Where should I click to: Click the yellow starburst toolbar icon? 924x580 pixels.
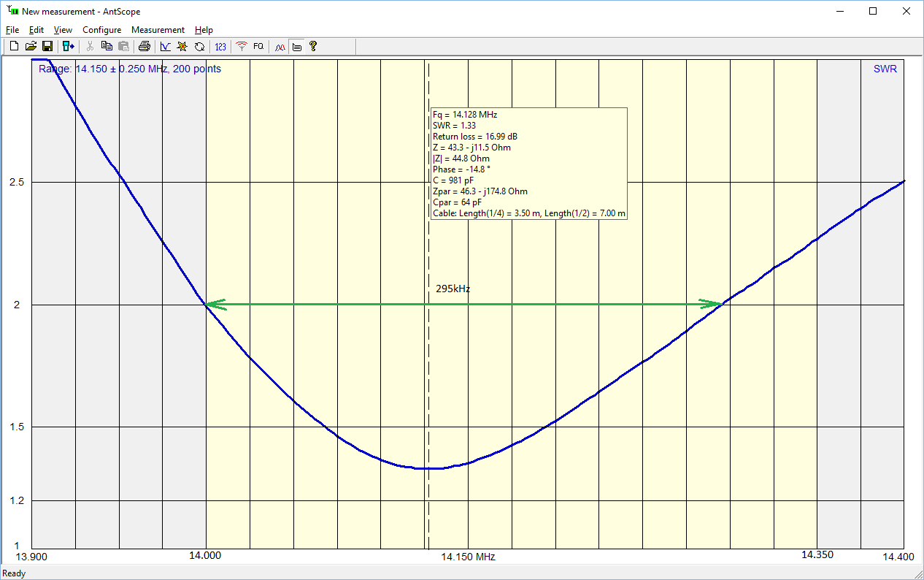[x=182, y=47]
